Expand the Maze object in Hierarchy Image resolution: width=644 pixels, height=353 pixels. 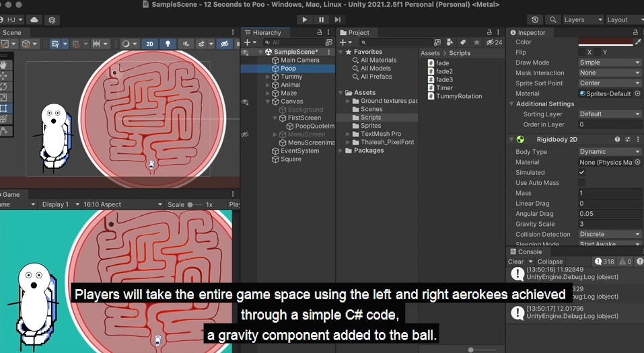(268, 93)
